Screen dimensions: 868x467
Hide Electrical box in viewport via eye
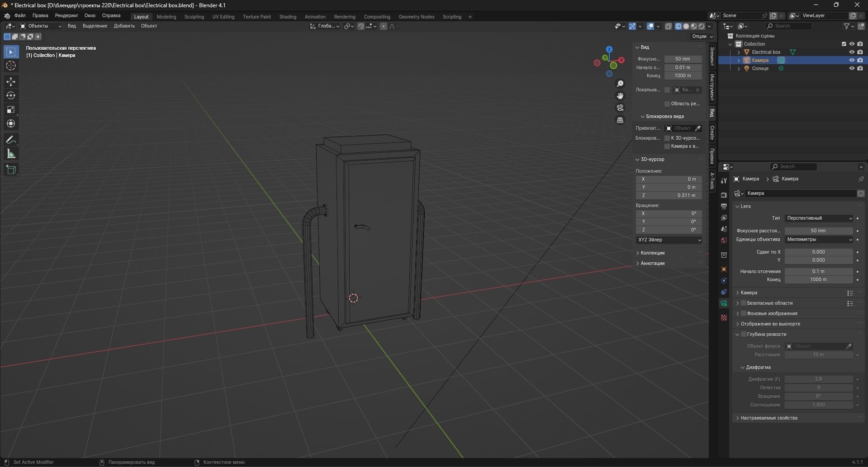852,52
